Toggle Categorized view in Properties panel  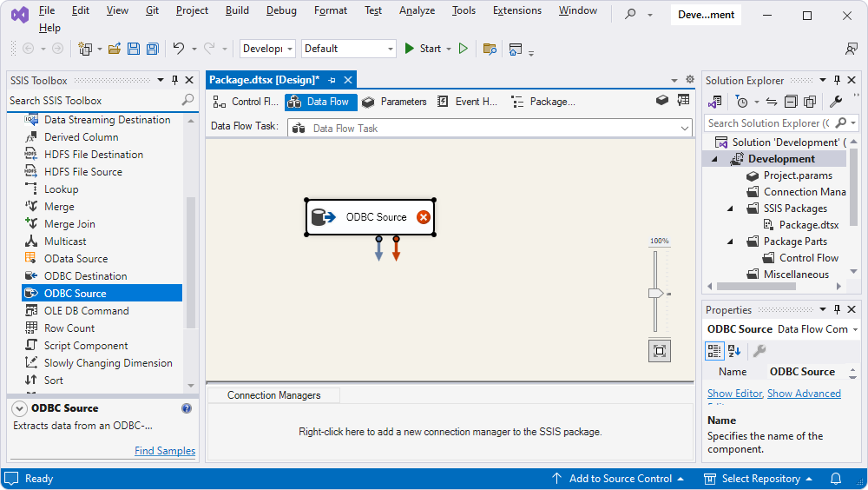[714, 351]
